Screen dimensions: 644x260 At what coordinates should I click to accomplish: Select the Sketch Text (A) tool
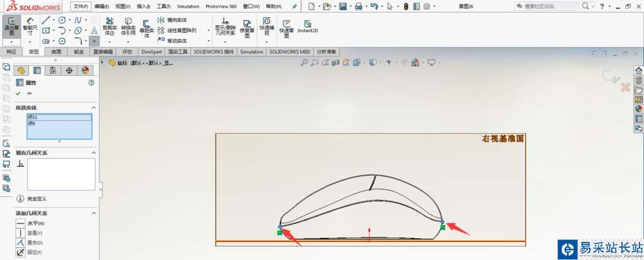[x=94, y=30]
